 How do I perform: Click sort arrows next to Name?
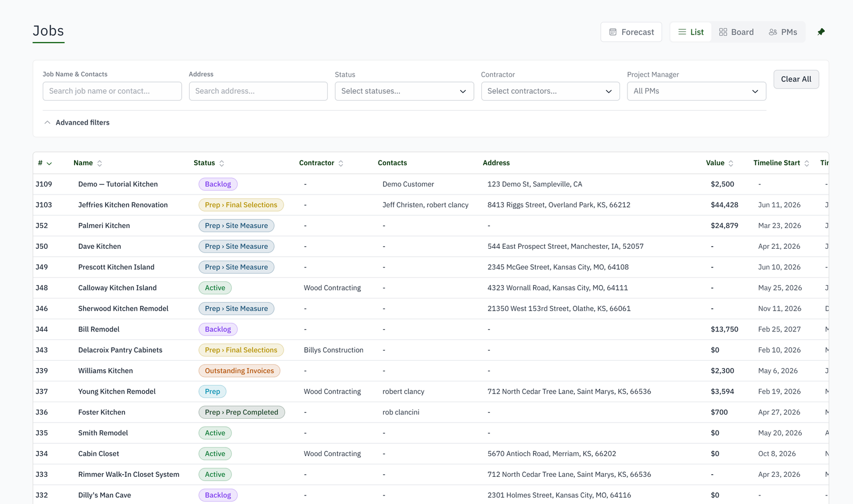[x=100, y=164]
